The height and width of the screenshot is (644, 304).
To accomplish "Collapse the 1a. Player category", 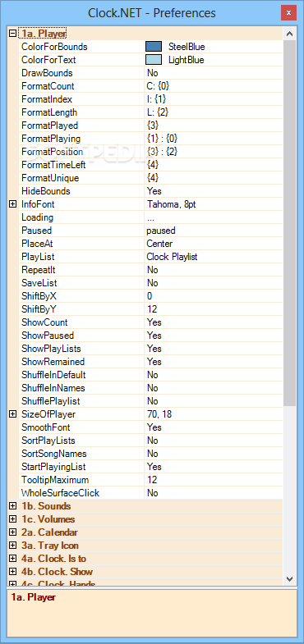I will [x=13, y=34].
